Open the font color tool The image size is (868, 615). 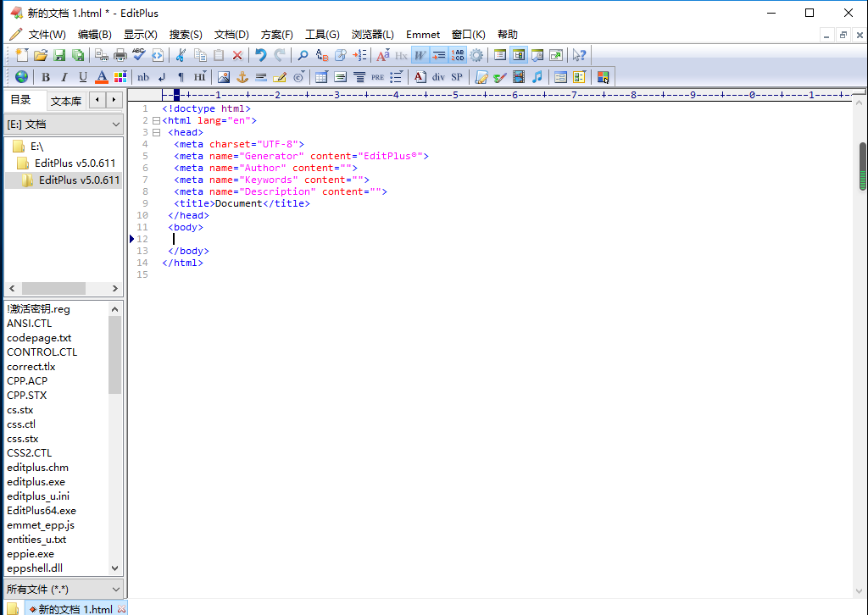100,77
